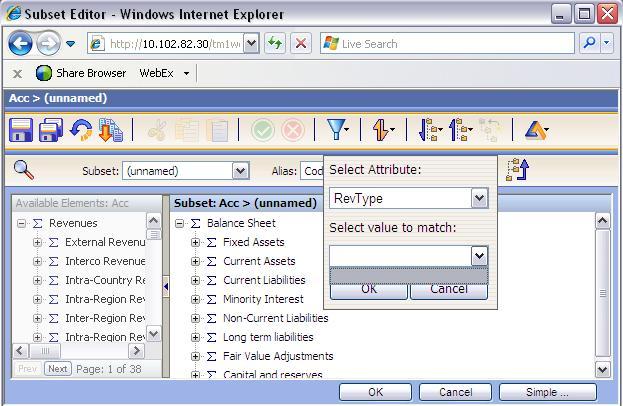Open the WebEx dropdown arrow
Viewport: 623px width, 406px height.
[x=186, y=73]
